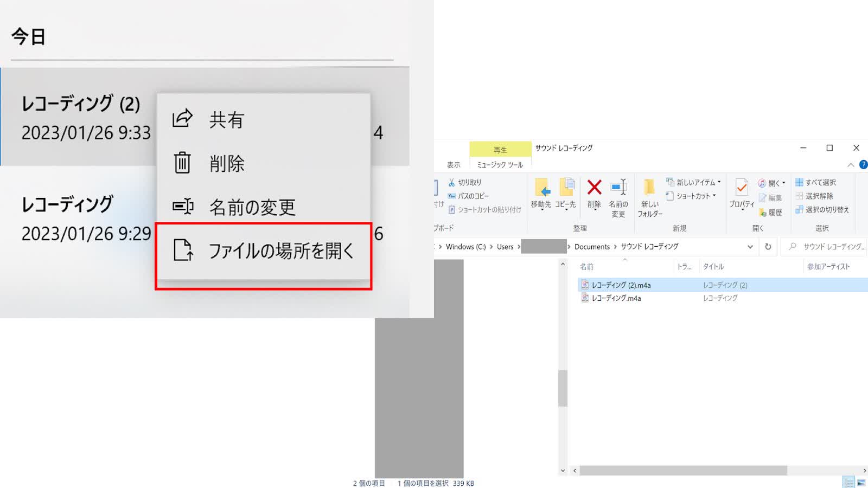Click Windows (C:) in the address bar
The image size is (868, 488).
point(465,247)
